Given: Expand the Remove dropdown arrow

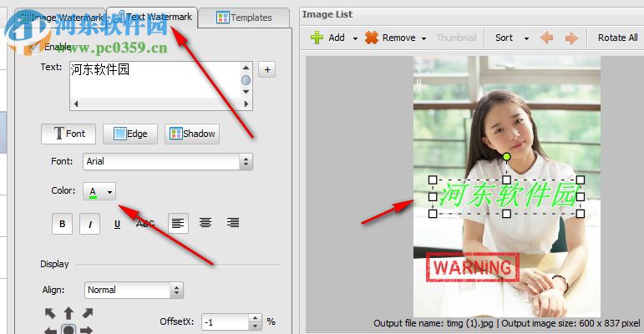Looking at the screenshot, I should 423,38.
